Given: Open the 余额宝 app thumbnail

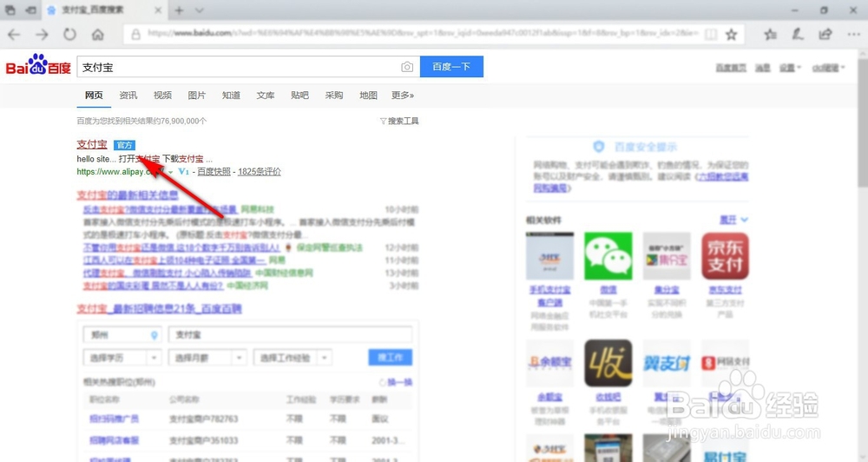Looking at the screenshot, I should [x=549, y=363].
